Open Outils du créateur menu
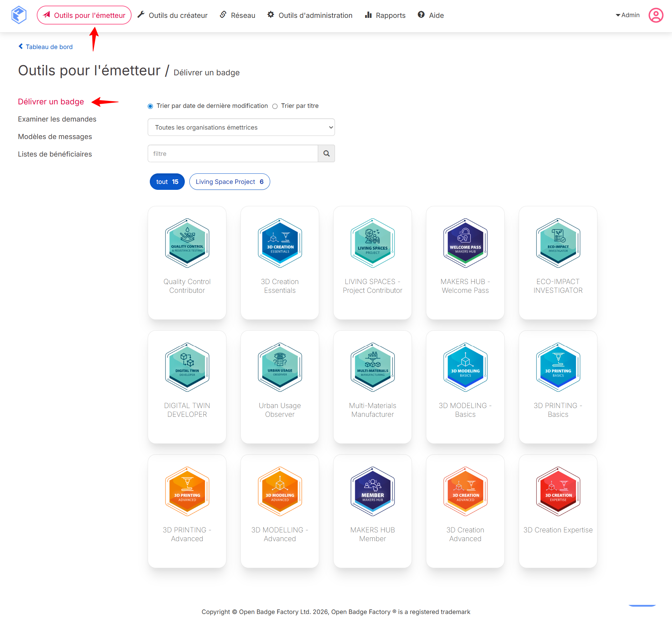This screenshot has height=621, width=672. coord(173,15)
